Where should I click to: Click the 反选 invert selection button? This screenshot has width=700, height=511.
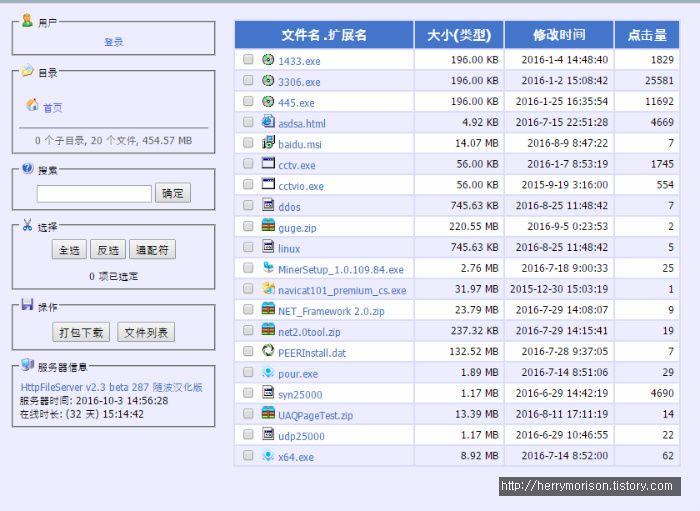108,249
